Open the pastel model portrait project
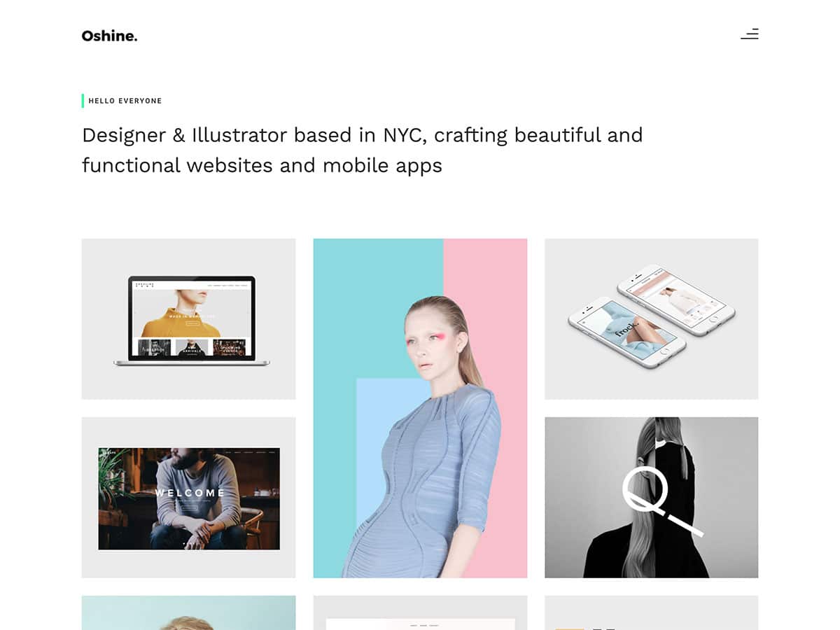 [420, 408]
